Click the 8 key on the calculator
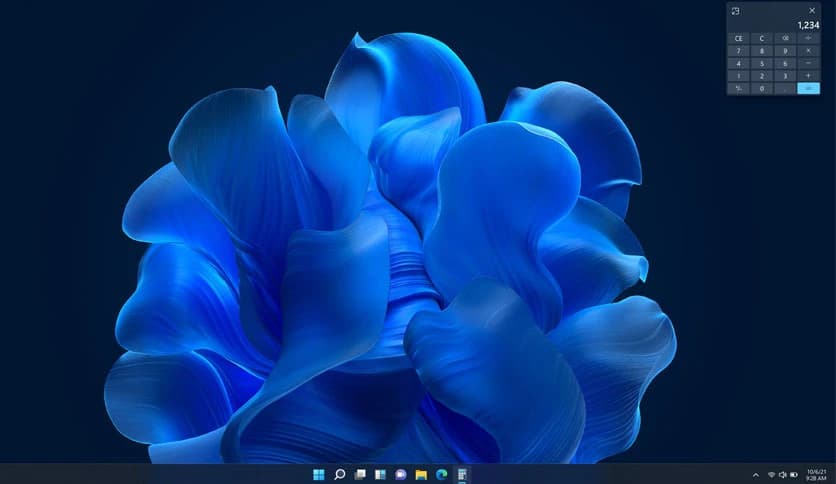Viewport: 836px width, 484px height. pos(761,51)
